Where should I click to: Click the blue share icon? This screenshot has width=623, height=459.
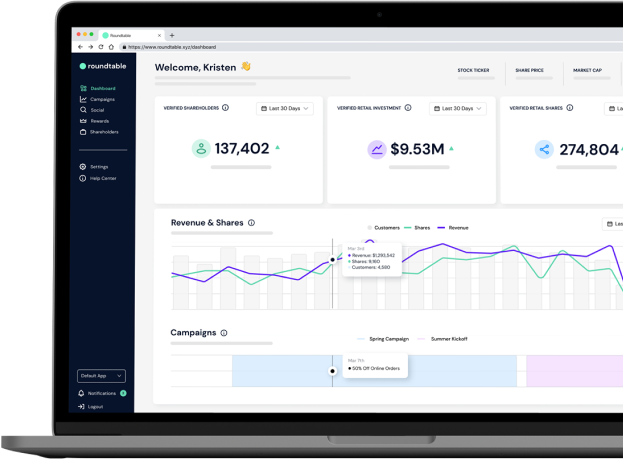544,150
